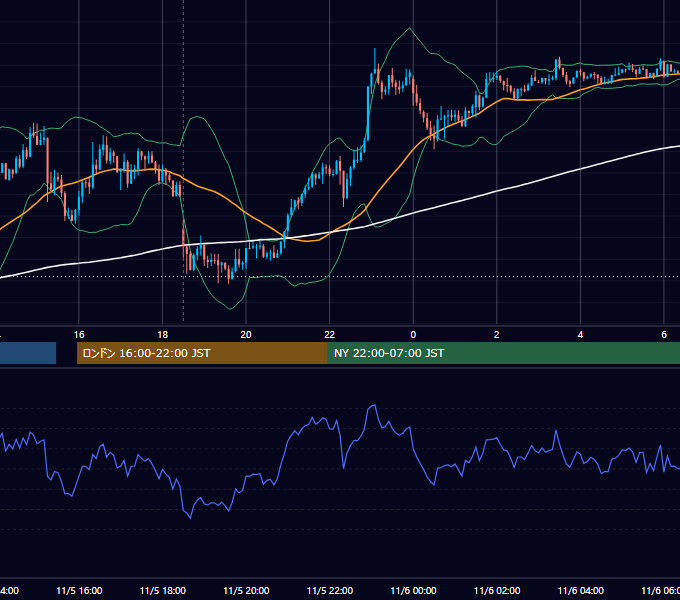Screen dimensions: 680x600
Task: Click the 22 hour label on price chart axis
Action: click(330, 334)
